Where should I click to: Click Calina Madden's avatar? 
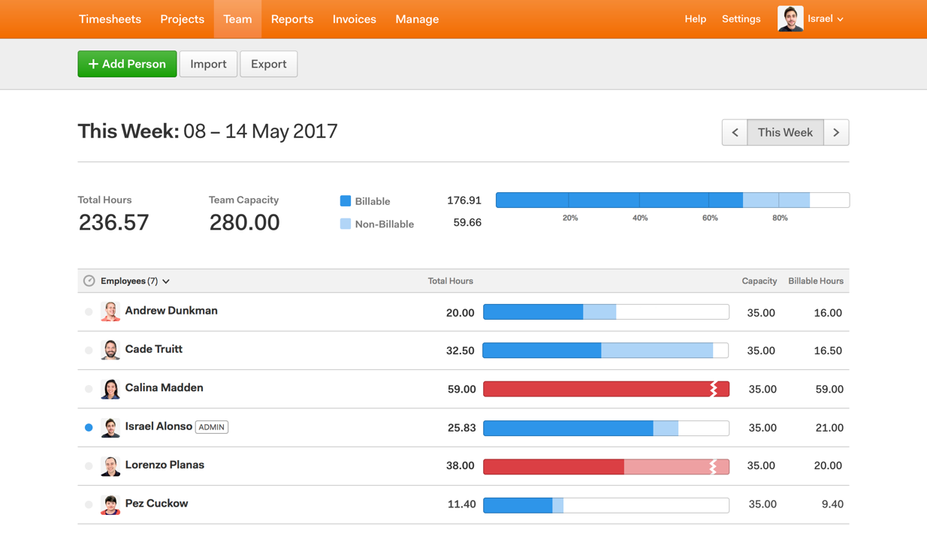click(110, 388)
